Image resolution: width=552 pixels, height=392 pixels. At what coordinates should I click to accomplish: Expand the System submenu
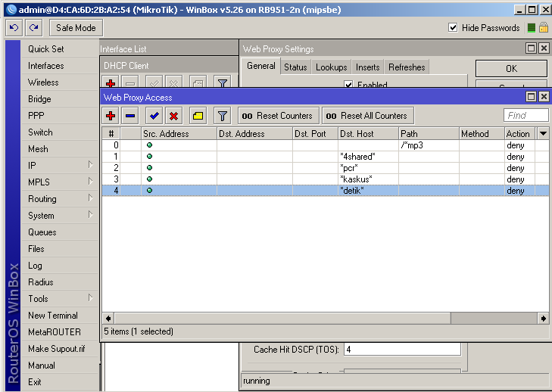pos(90,215)
